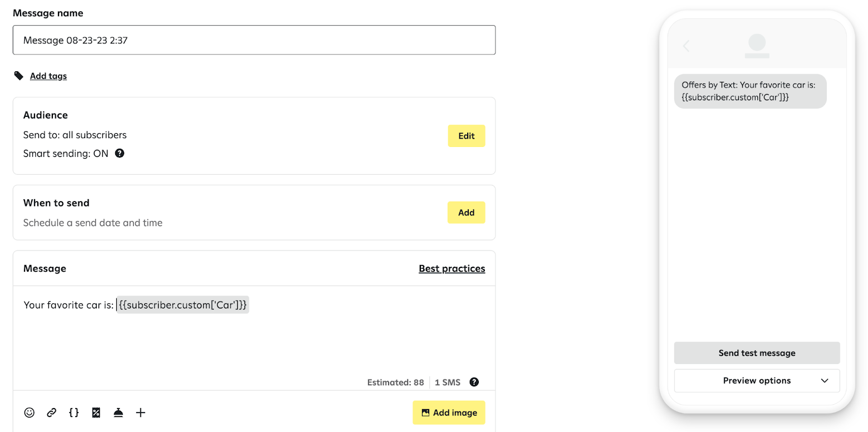Click the help icon beside Smart sending

119,153
